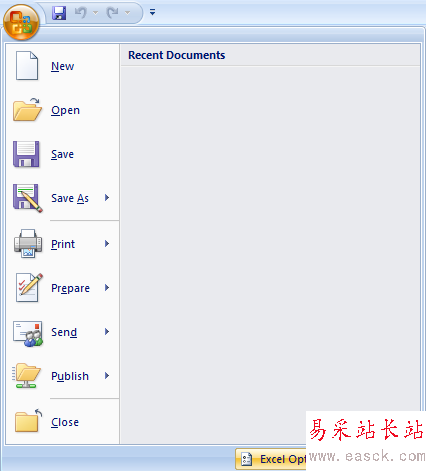This screenshot has height=471, width=426.
Task: Select the Prepare menu label
Action: click(x=71, y=288)
